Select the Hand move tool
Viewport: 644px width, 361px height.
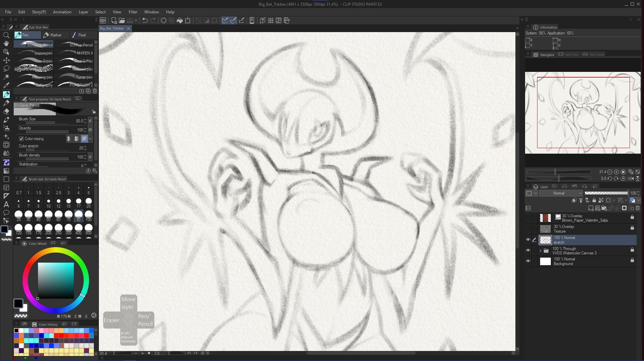pos(6,43)
